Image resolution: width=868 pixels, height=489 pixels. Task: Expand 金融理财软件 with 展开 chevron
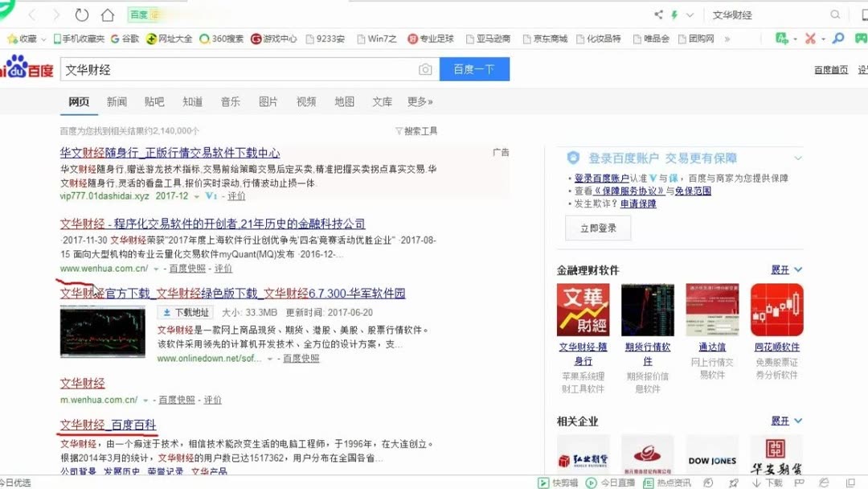pos(794,269)
